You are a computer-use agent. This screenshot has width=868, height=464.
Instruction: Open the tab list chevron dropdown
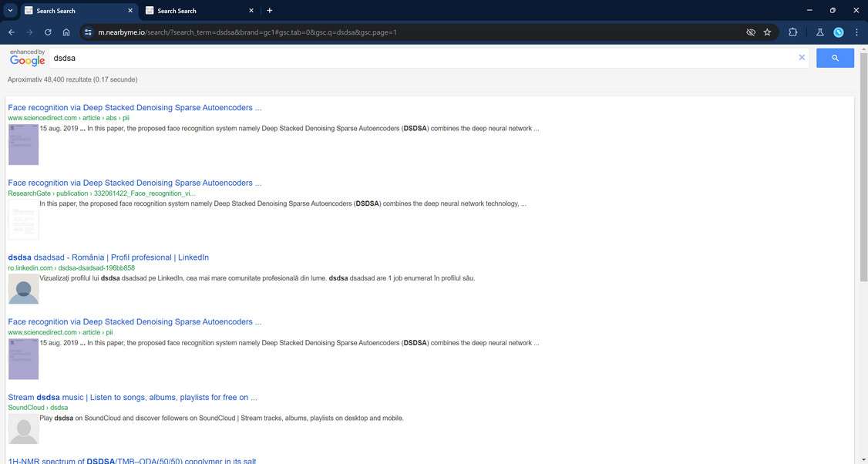pos(10,10)
